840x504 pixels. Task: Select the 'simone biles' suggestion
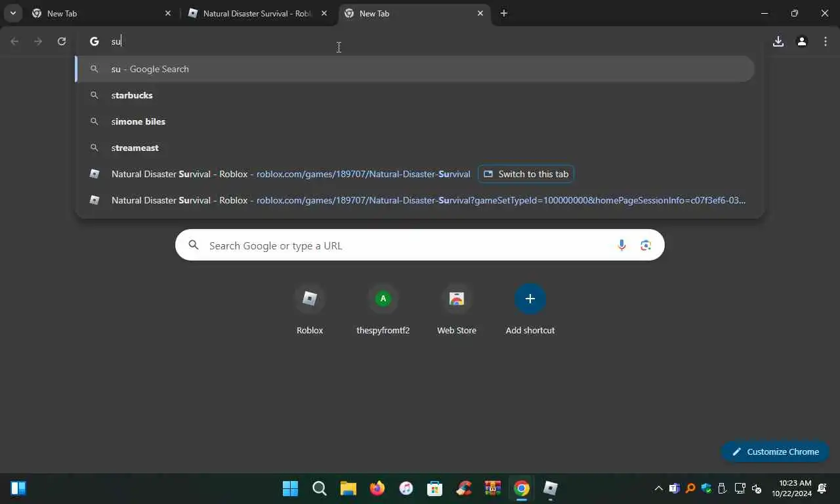[x=415, y=121]
